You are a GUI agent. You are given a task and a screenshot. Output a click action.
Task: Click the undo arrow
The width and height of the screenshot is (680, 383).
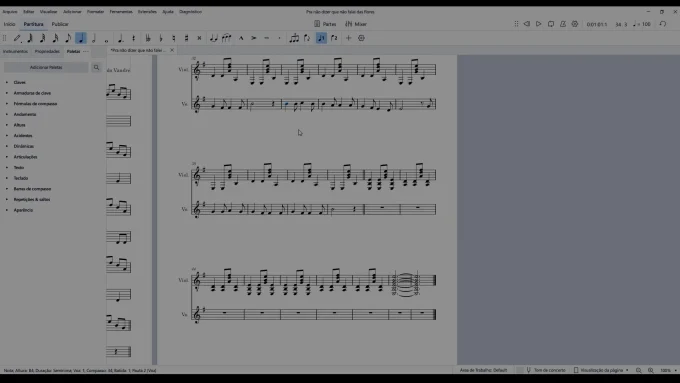pyautogui.click(x=663, y=24)
